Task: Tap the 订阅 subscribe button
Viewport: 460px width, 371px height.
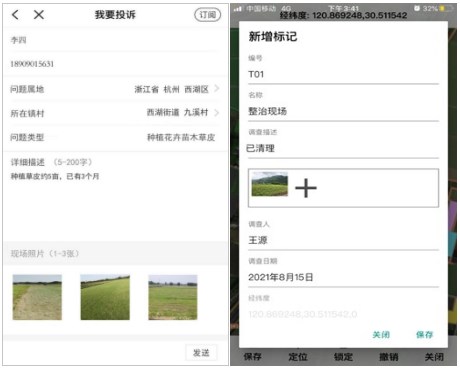Action: click(207, 15)
